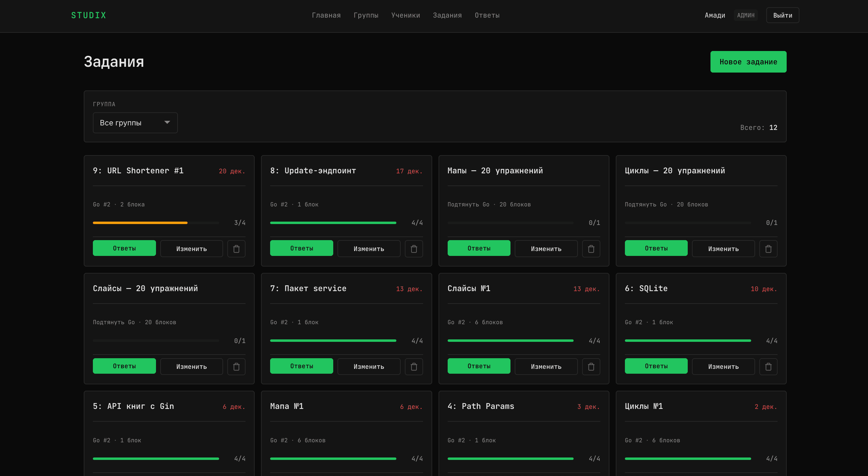Log out using the "Выйти" button

pos(782,15)
